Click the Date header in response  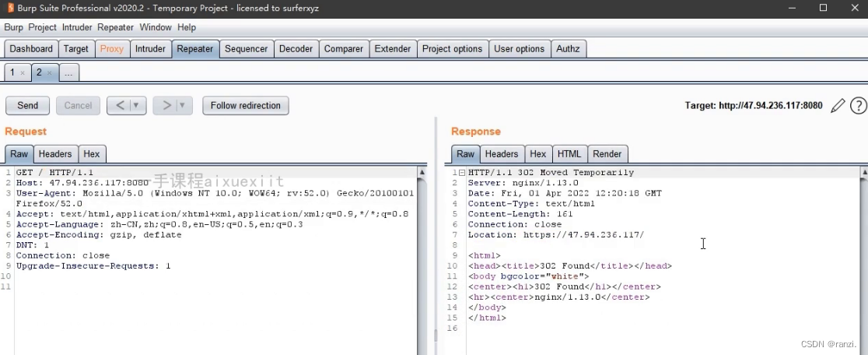pyautogui.click(x=565, y=193)
